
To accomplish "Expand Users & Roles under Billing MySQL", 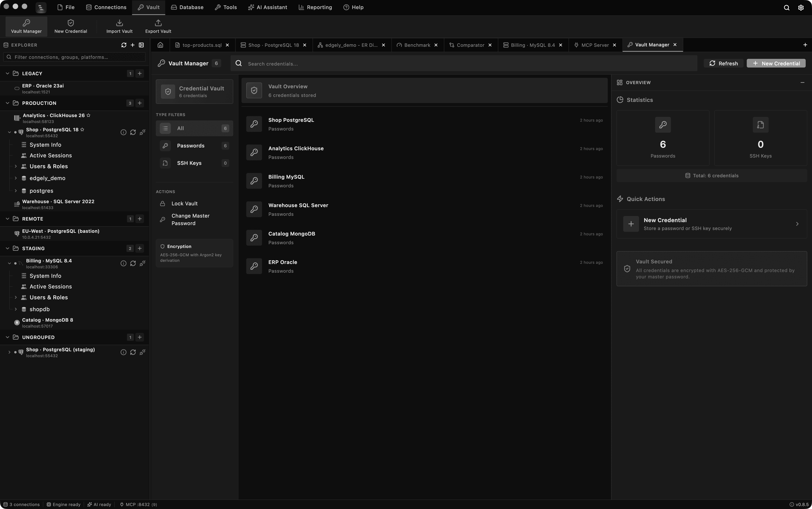I will pyautogui.click(x=15, y=297).
